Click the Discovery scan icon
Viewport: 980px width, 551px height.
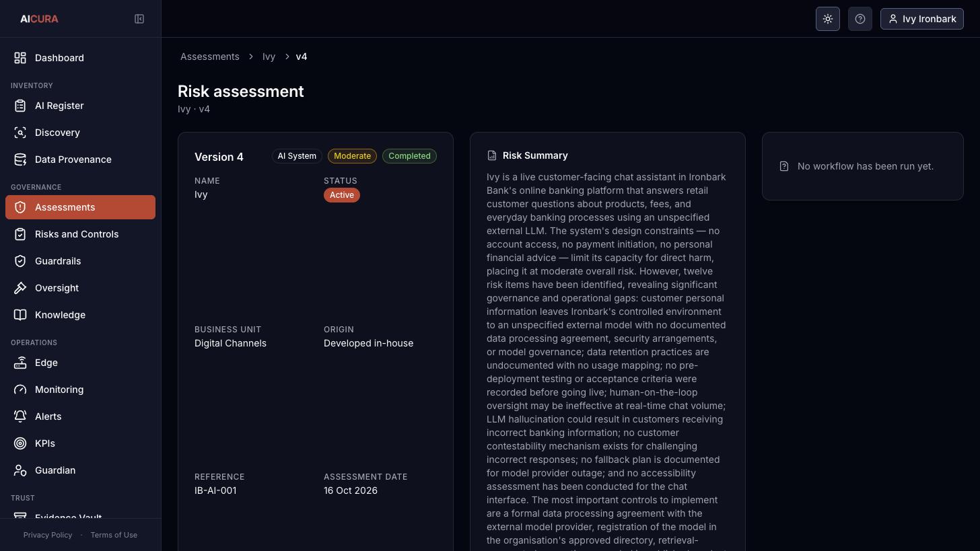click(20, 133)
